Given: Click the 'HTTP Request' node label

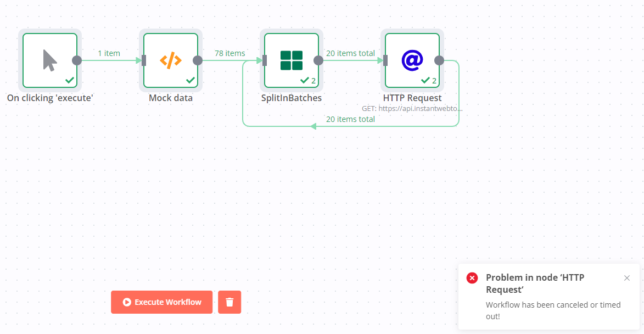Looking at the screenshot, I should [x=412, y=98].
